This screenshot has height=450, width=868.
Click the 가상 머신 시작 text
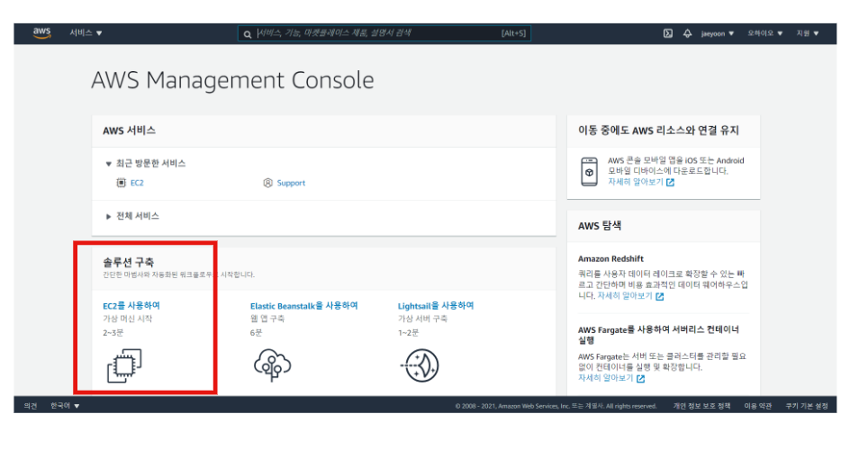127,319
